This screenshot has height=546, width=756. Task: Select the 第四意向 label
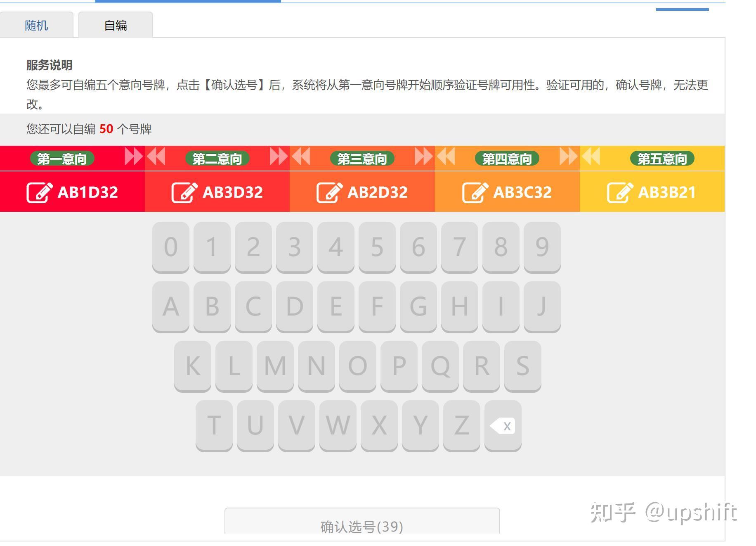[507, 159]
